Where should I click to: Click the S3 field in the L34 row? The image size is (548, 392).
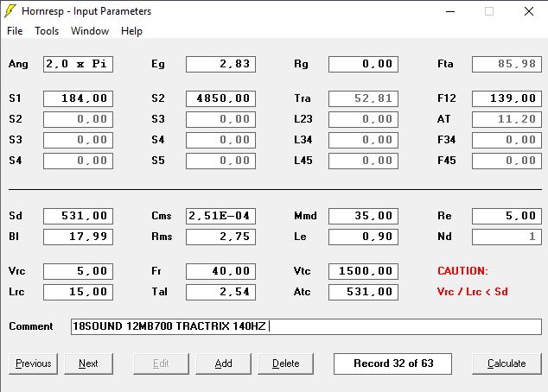(x=78, y=140)
